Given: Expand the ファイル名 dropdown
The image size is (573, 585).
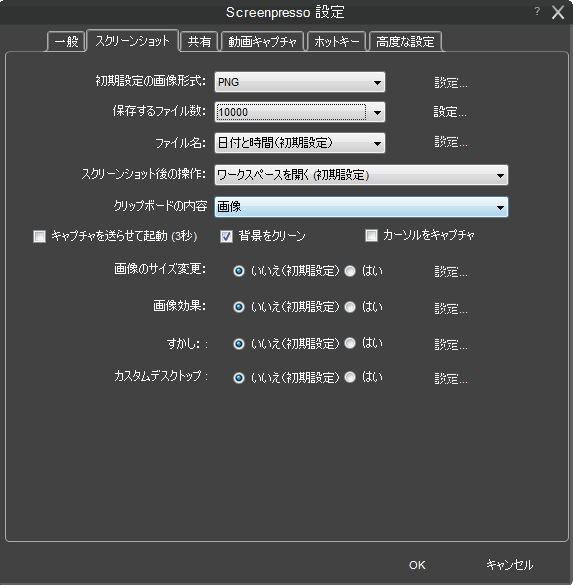Looking at the screenshot, I should 300,143.
